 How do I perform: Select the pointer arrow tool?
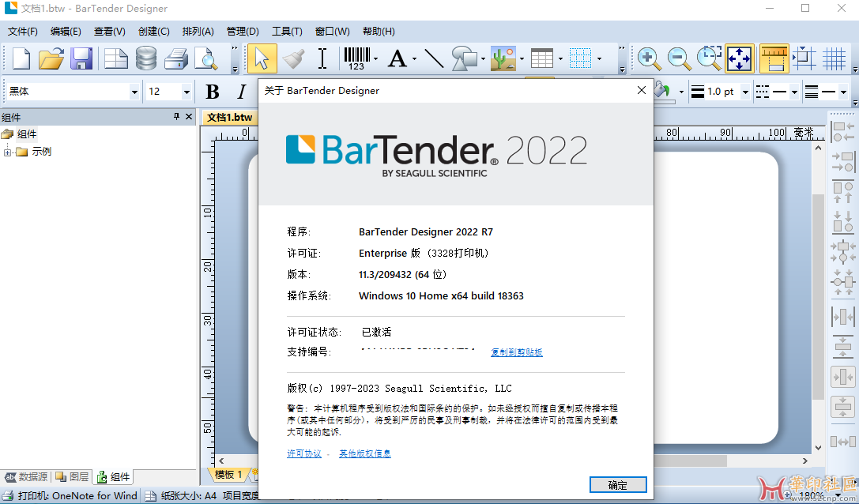pos(262,58)
